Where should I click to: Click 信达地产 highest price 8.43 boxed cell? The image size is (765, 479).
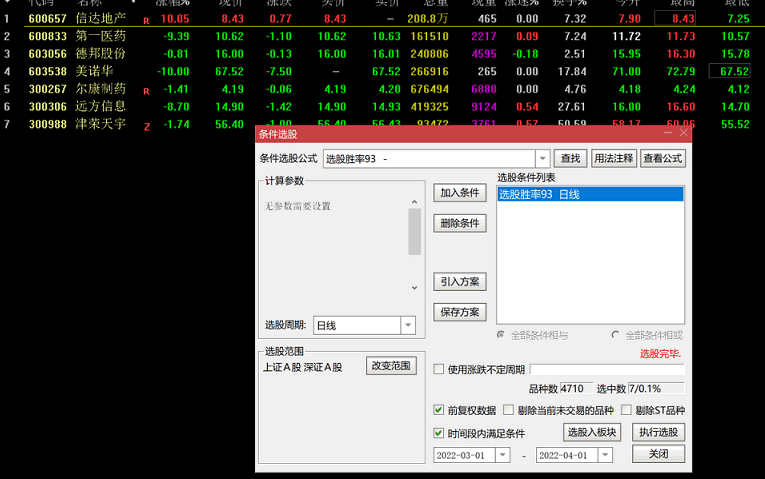(675, 19)
